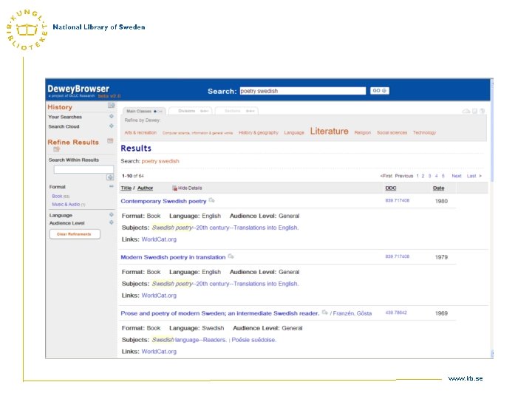Viewport: 532px width, 399px height.
Task: Click Clear Refinements button
Action: tap(75, 234)
